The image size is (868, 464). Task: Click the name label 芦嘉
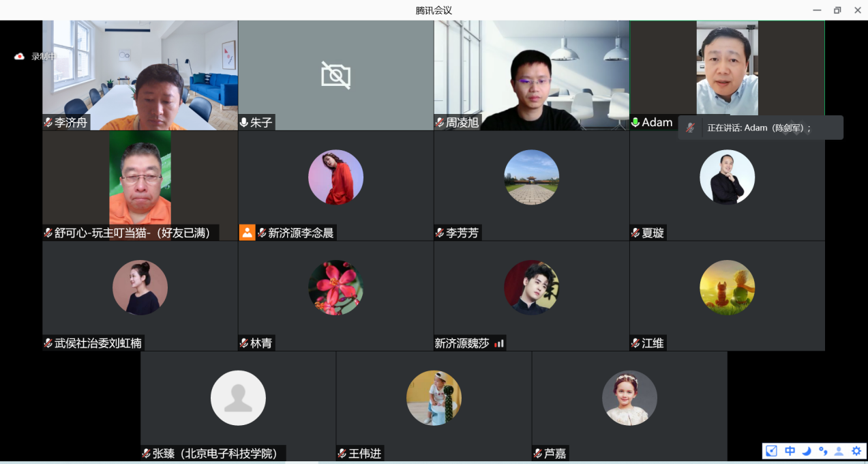point(555,454)
